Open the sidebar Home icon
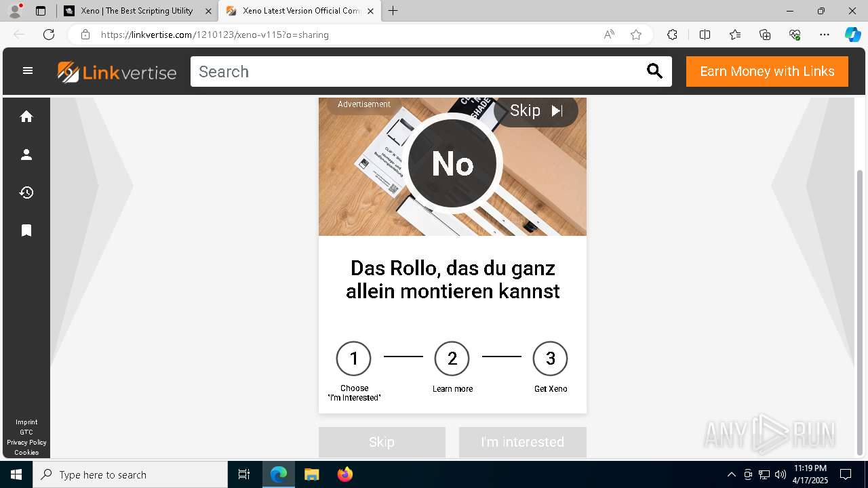The width and height of the screenshot is (868, 488). coord(26,117)
